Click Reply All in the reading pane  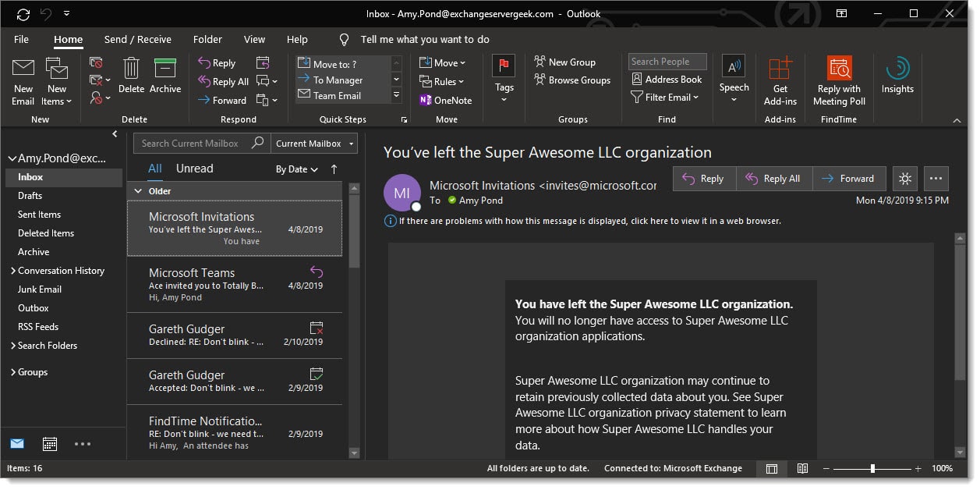click(x=773, y=179)
